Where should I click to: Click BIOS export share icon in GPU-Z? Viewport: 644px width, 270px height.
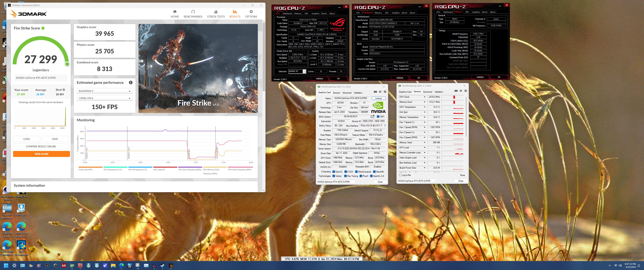373,116
